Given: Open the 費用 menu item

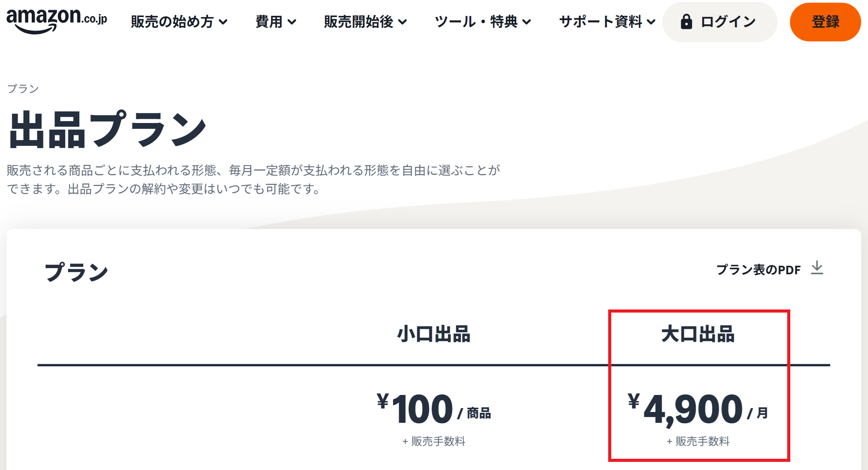Looking at the screenshot, I should pyautogui.click(x=269, y=22).
